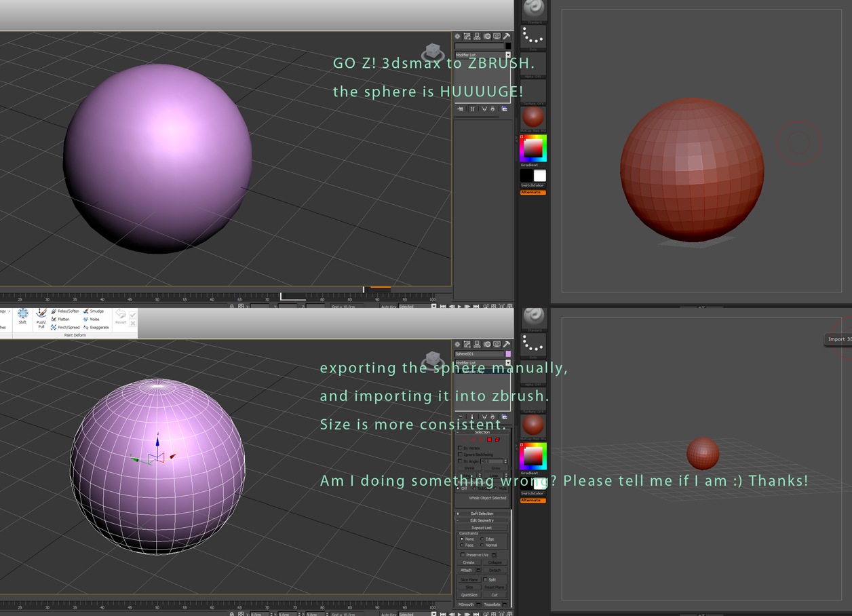Open the Hierarchy tab in Sphere001's command panel
The height and width of the screenshot is (616, 852).
[x=477, y=345]
